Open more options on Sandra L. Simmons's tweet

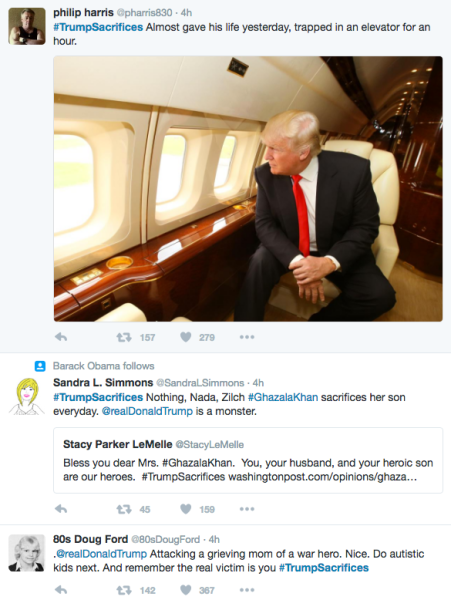click(x=247, y=509)
